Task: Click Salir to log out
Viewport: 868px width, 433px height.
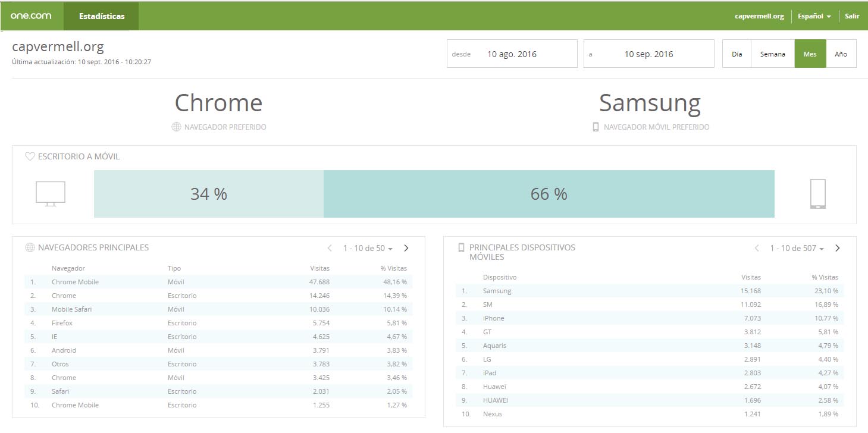Action: (x=852, y=16)
